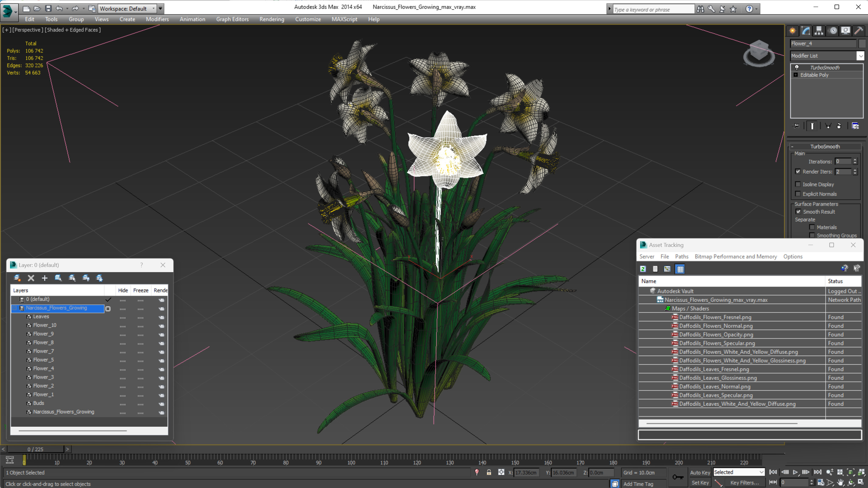Remove modifier from stack icon
The width and height of the screenshot is (868, 488).
839,126
